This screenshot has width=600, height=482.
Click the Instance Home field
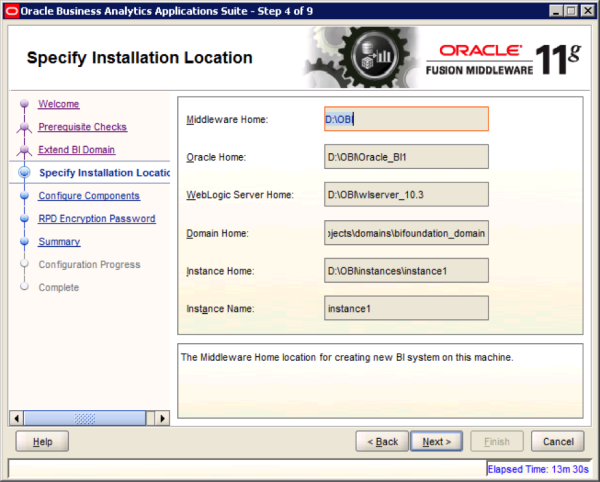406,271
